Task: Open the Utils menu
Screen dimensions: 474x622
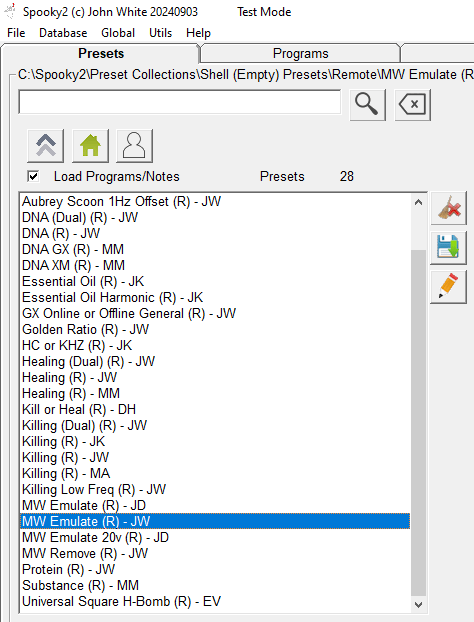Action: pos(160,33)
